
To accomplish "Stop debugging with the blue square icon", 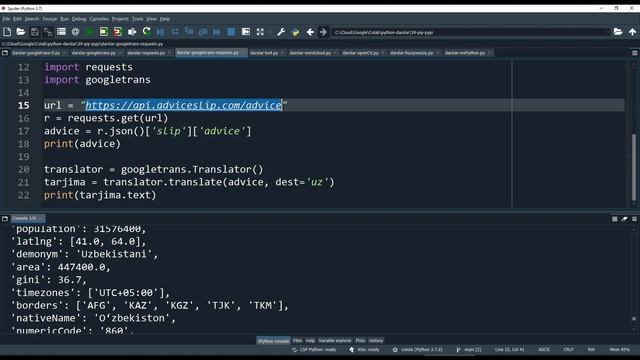I will tap(231, 32).
